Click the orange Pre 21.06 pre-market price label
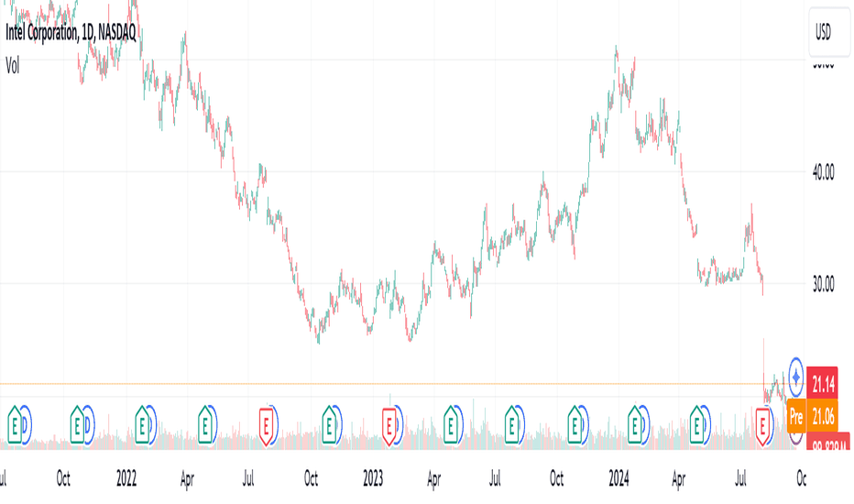Screen dimensions: 854x504 [813, 417]
